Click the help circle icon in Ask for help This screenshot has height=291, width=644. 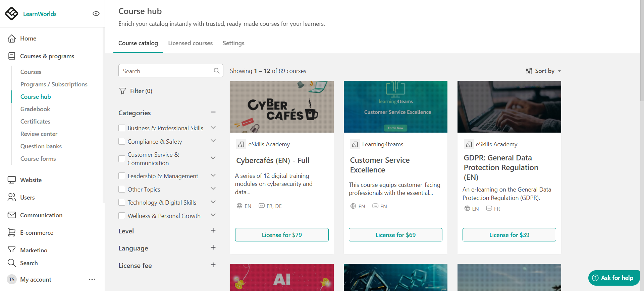[595, 278]
